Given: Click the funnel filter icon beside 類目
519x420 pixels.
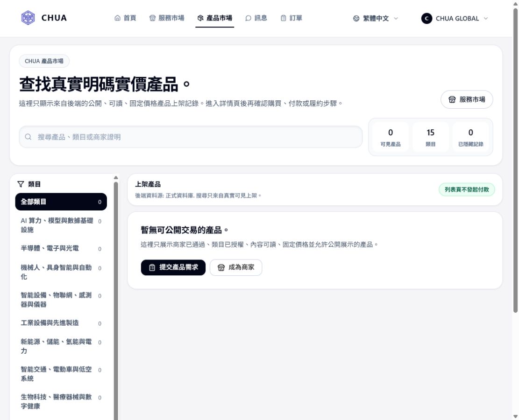Looking at the screenshot, I should tap(21, 184).
